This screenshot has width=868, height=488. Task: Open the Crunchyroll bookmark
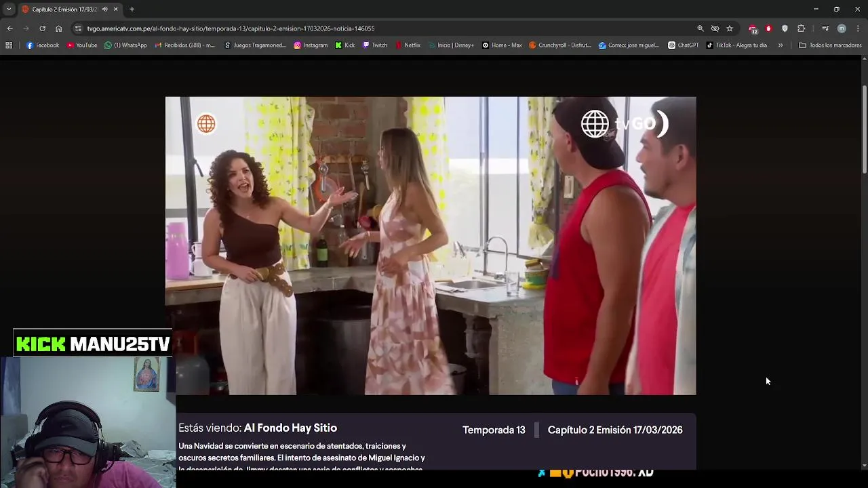click(560, 45)
